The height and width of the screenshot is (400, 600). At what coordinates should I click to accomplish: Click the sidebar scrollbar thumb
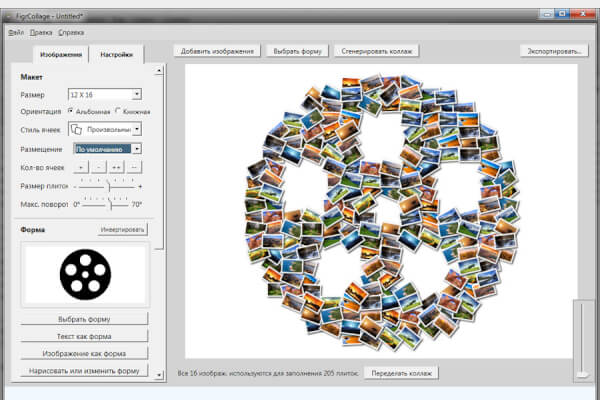coord(159,162)
